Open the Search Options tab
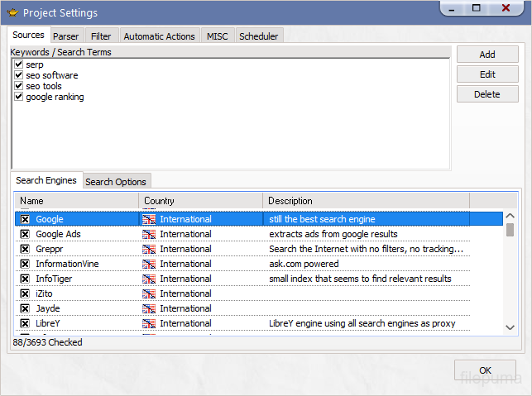This screenshot has height=396, width=532. [x=116, y=182]
